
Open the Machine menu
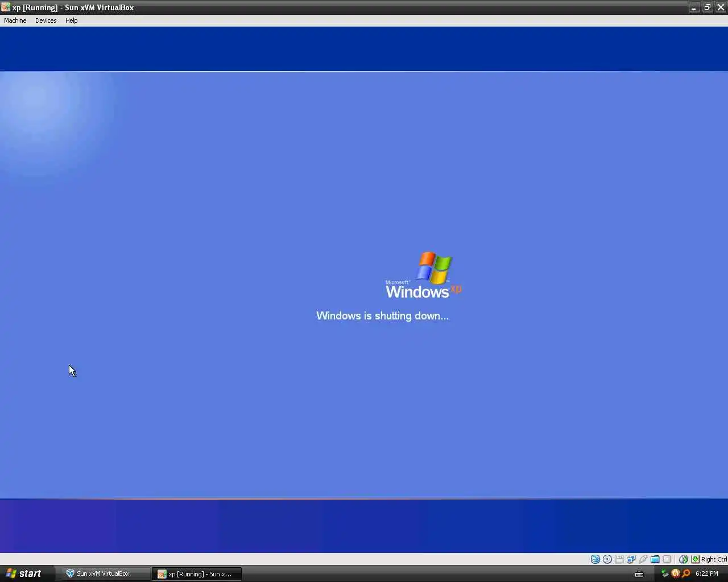(15, 20)
